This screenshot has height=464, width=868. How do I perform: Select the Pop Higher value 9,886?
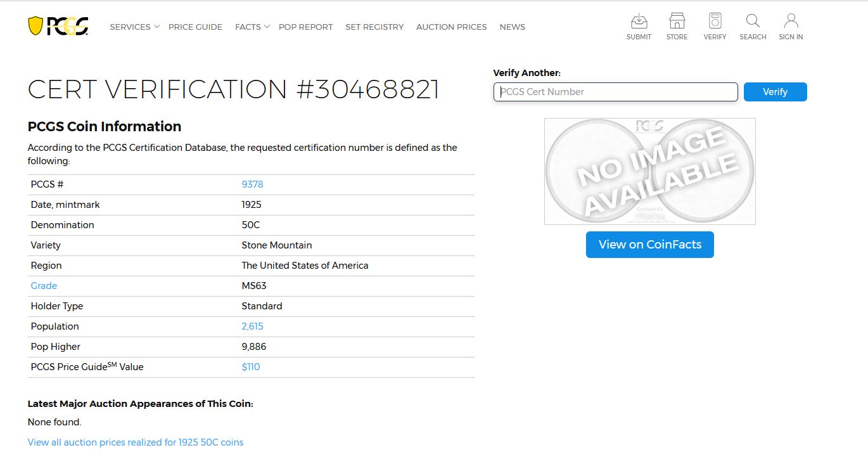tap(254, 347)
